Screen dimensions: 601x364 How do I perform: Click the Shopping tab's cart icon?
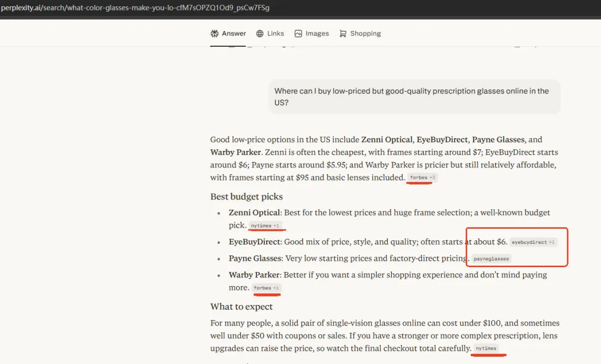point(343,33)
